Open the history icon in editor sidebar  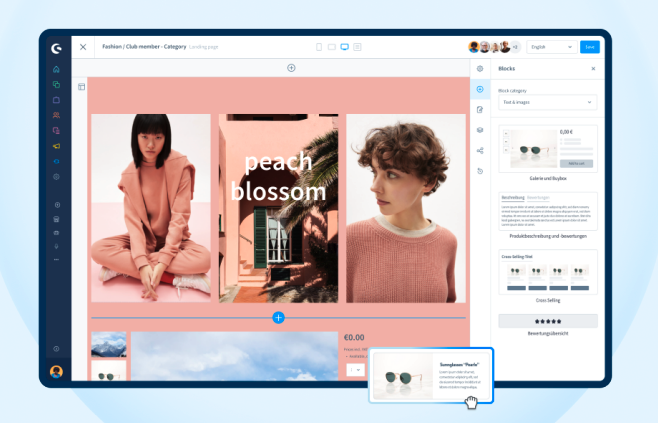click(x=480, y=171)
